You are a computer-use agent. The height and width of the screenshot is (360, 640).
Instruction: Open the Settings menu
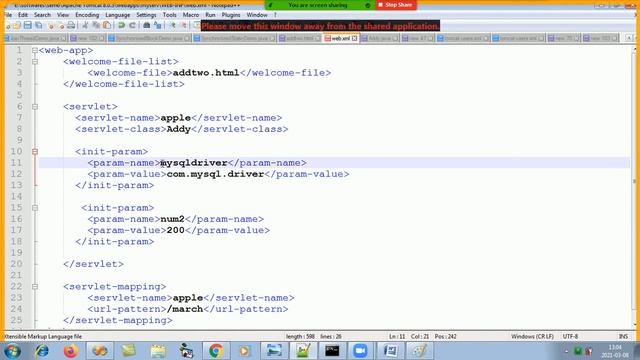click(x=146, y=15)
